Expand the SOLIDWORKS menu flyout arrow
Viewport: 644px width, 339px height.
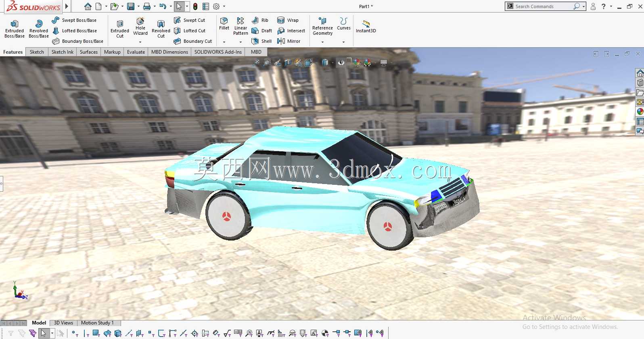pyautogui.click(x=67, y=6)
